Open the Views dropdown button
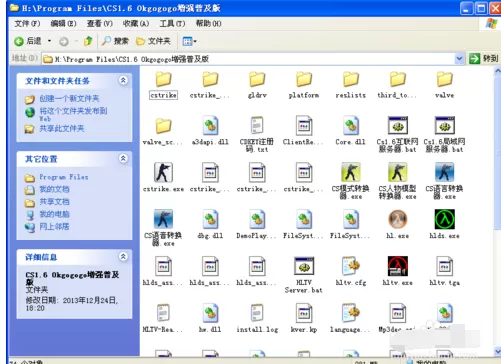The image size is (501, 364). coord(189,41)
